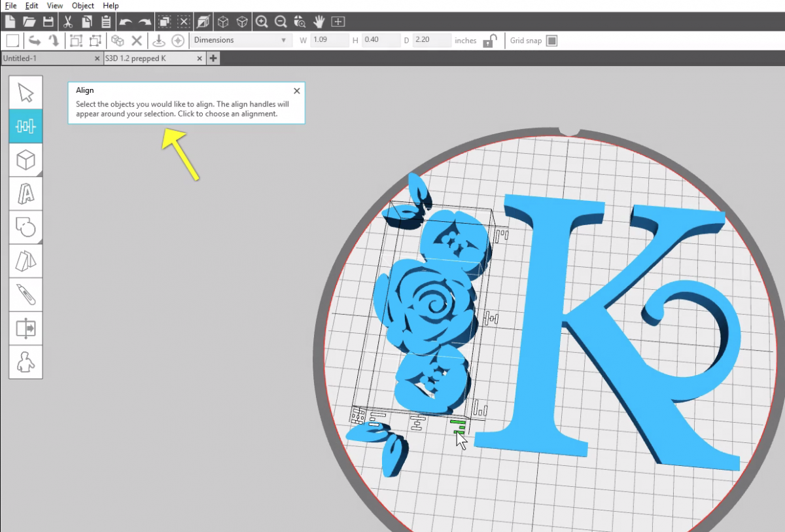Click the bottom left-align handle
The width and height of the screenshot is (785, 532).
[376, 418]
